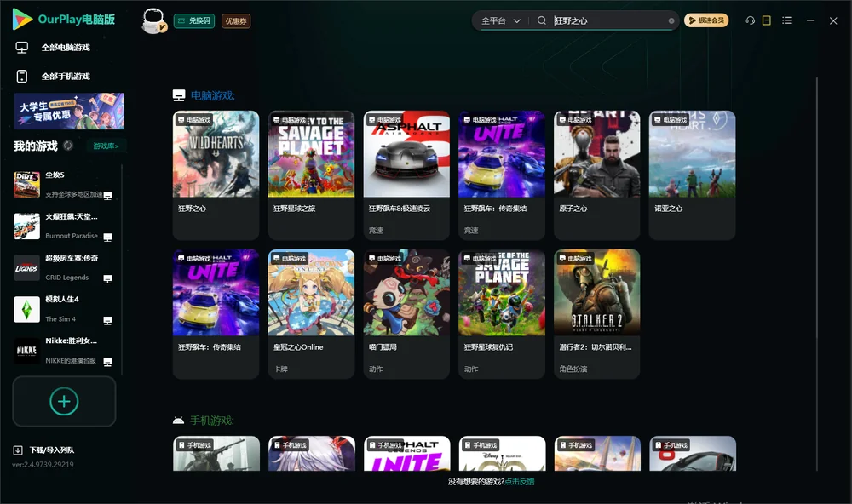
Task: Select the 狂野之心 Wild Hearts game card
Action: (x=216, y=175)
